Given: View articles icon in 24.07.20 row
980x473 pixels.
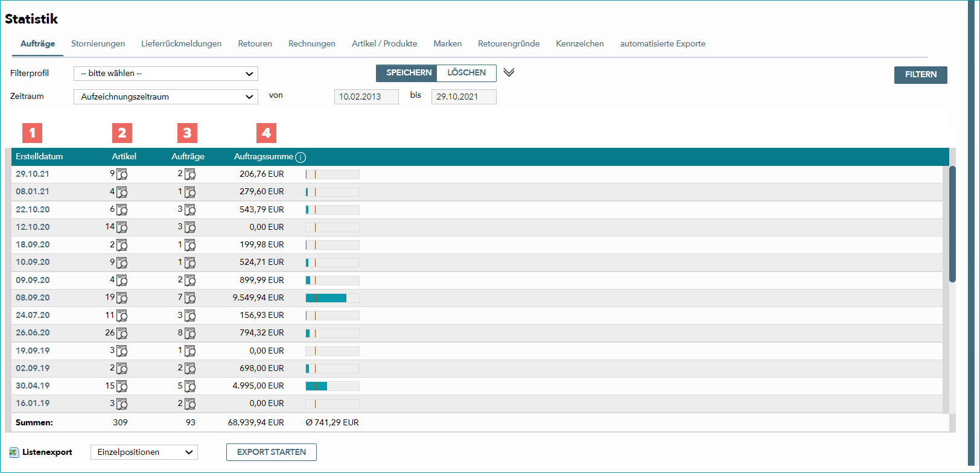Looking at the screenshot, I should click(x=122, y=316).
